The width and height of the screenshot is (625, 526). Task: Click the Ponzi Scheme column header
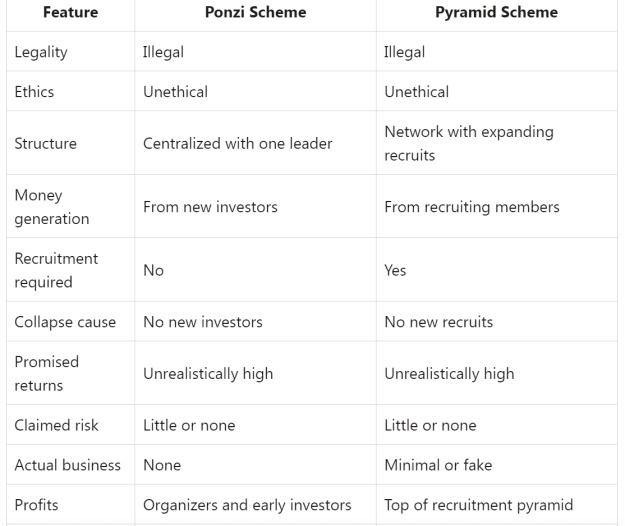[256, 12]
